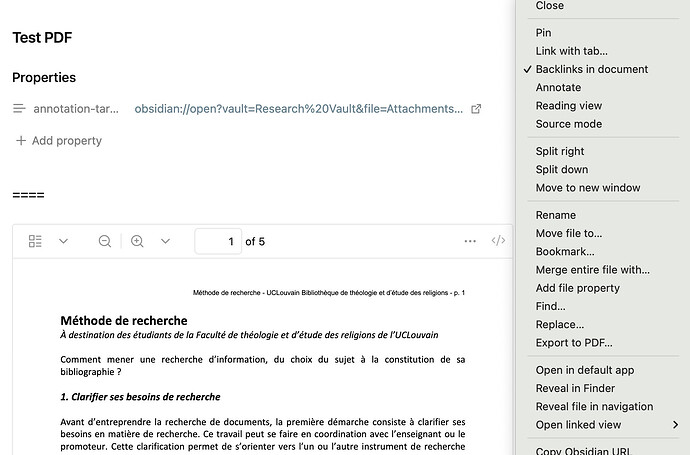
Task: Click the Méthode de recherche PDF heading
Action: pyautogui.click(x=124, y=320)
